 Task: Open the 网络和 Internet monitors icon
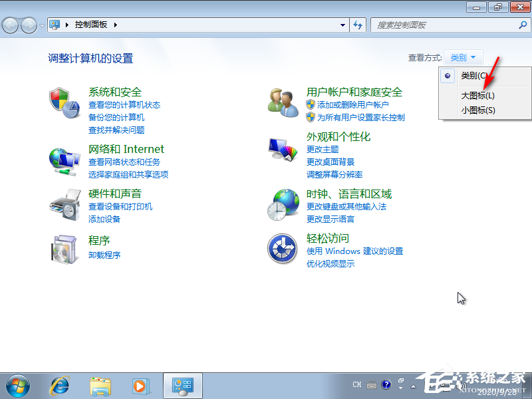click(65, 160)
